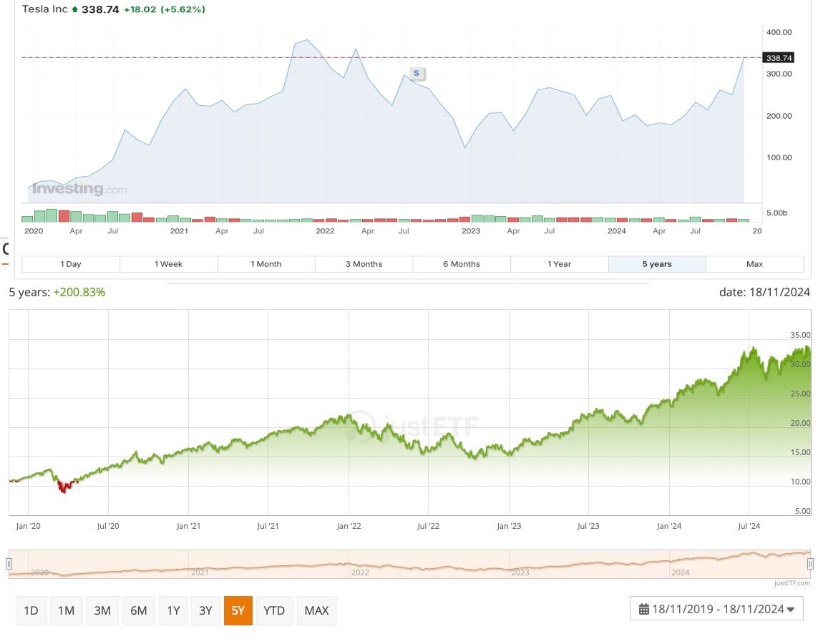Click the 30.00 axis label
This screenshot has width=818, height=644.
coord(800,364)
